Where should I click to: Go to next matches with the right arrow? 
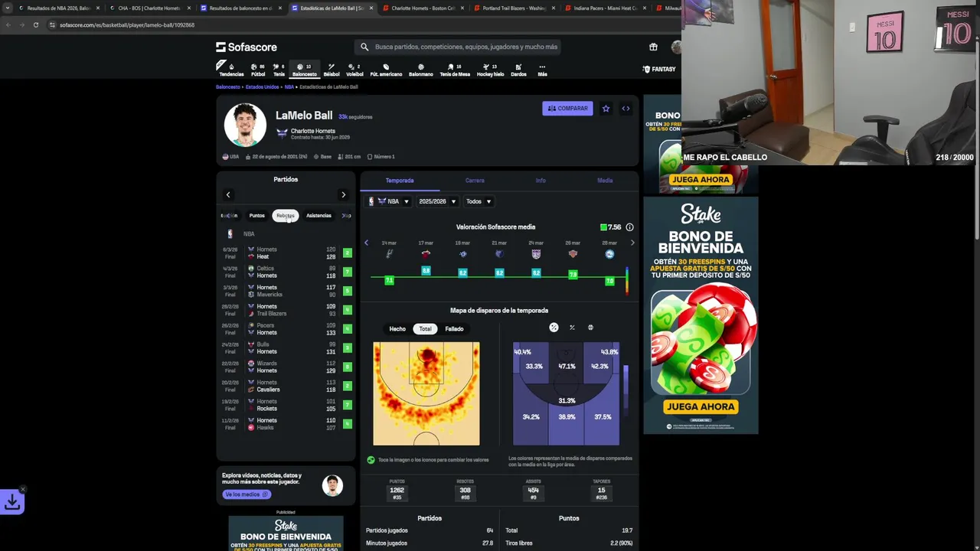point(343,194)
